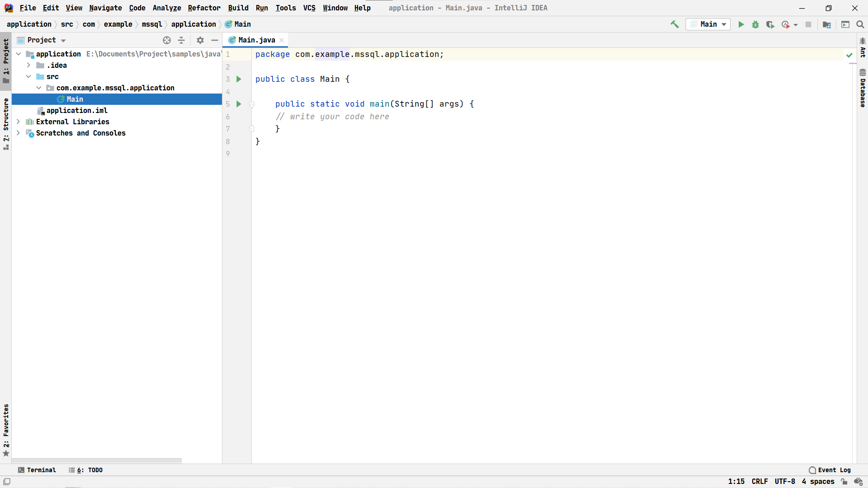
Task: Open the 6: TODO tool window
Action: tap(86, 470)
